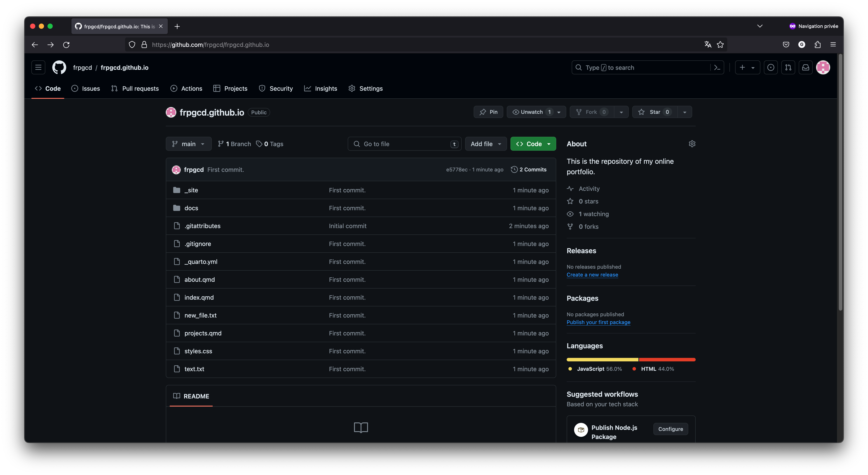Viewport: 868px width, 475px height.
Task: Open the Add file dropdown
Action: 486,144
